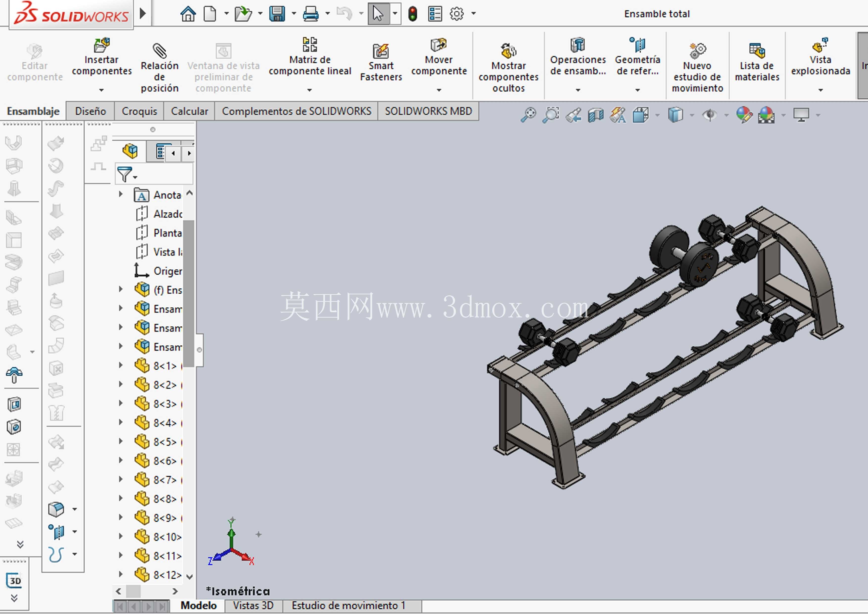Toggle the 3D sketch icon at bottom left
The height and width of the screenshot is (614, 868).
point(14,581)
